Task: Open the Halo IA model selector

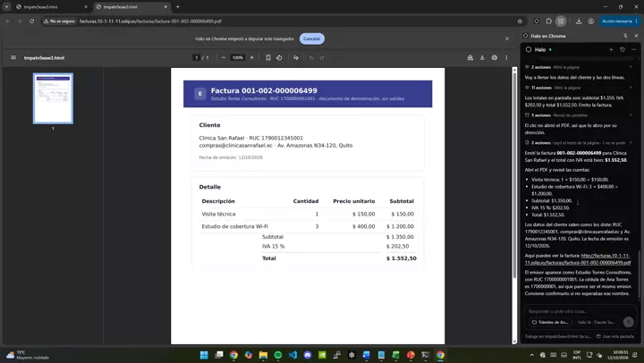Action: pos(596,322)
